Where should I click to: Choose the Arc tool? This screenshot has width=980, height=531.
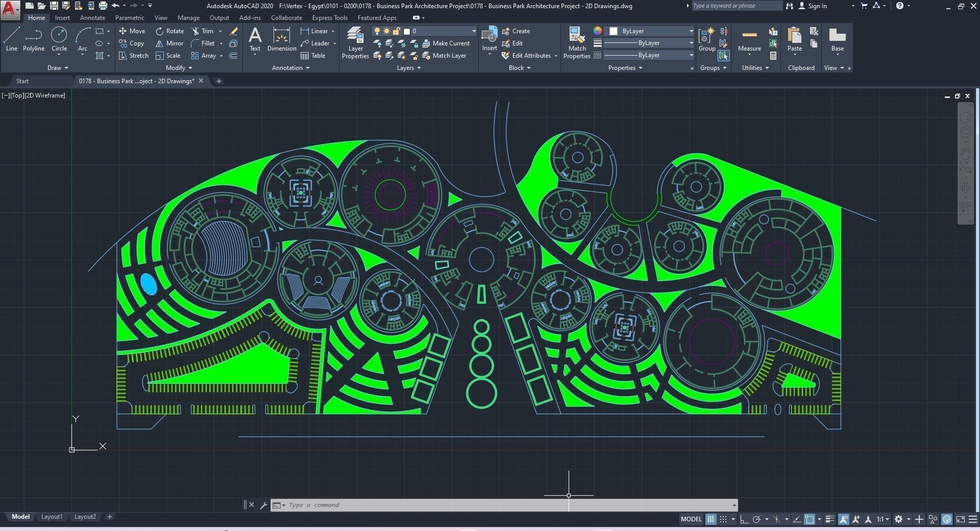tap(83, 40)
